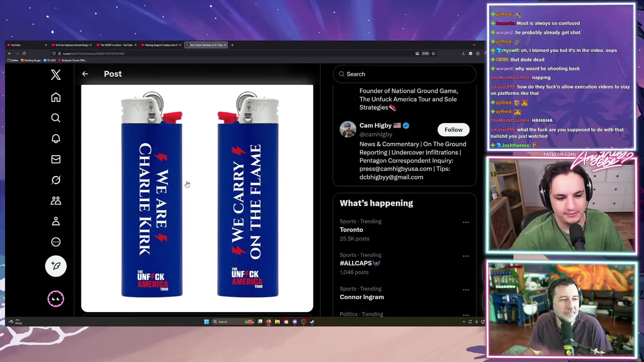Open the #ALLCAPS trending topic
This screenshot has width=644, height=362.
point(356,263)
